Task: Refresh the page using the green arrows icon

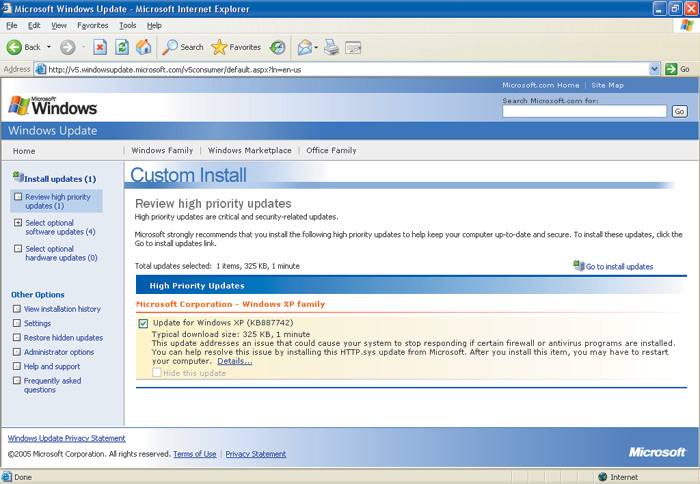Action: 122,47
